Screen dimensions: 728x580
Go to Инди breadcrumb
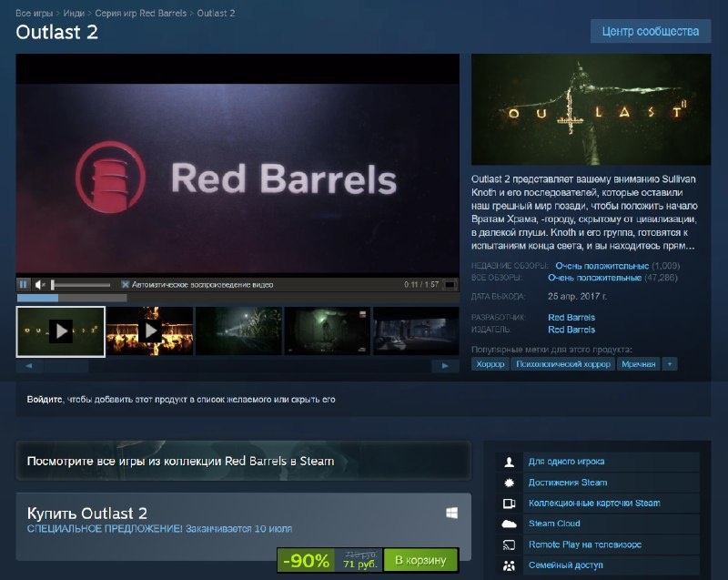pos(74,13)
